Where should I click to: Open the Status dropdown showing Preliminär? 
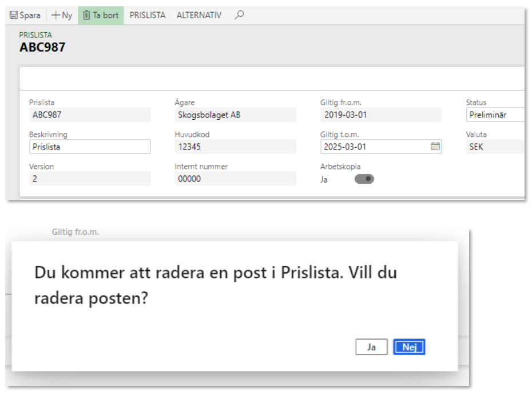pos(494,115)
